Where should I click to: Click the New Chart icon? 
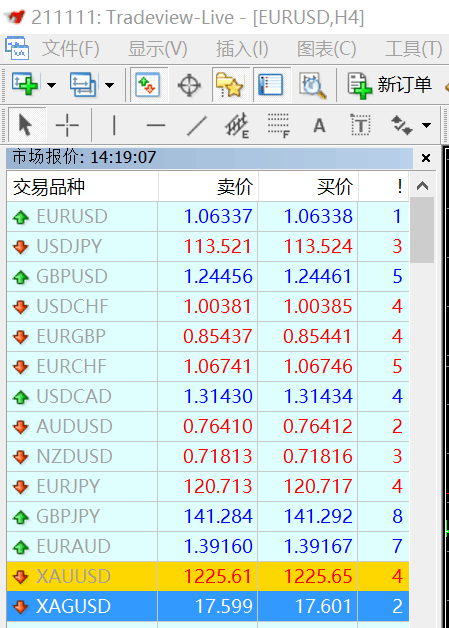point(25,85)
